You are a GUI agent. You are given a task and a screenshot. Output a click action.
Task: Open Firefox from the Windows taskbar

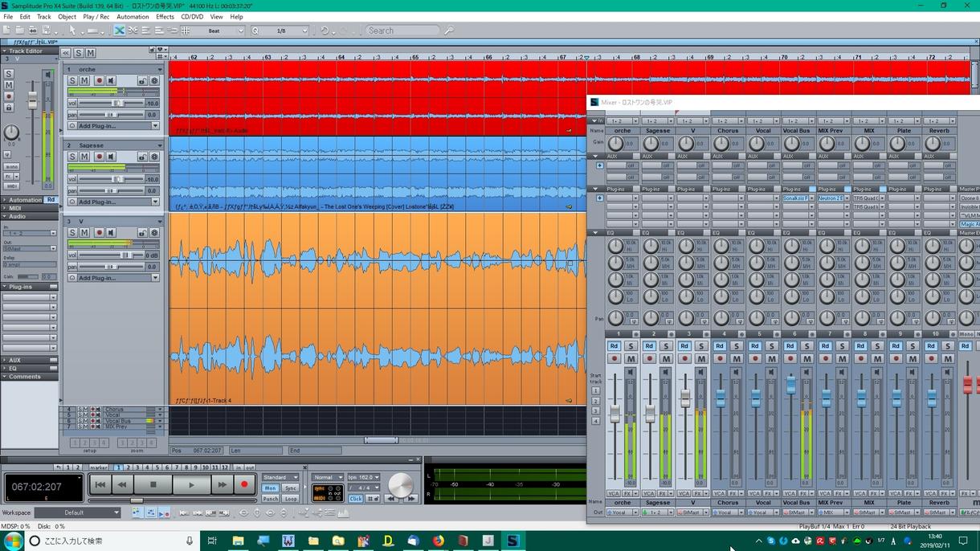tap(438, 541)
